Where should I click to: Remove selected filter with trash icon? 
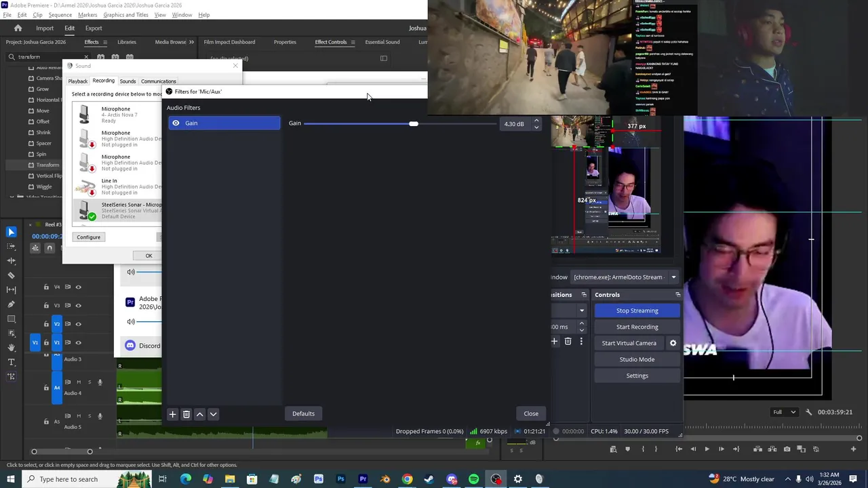(x=186, y=414)
